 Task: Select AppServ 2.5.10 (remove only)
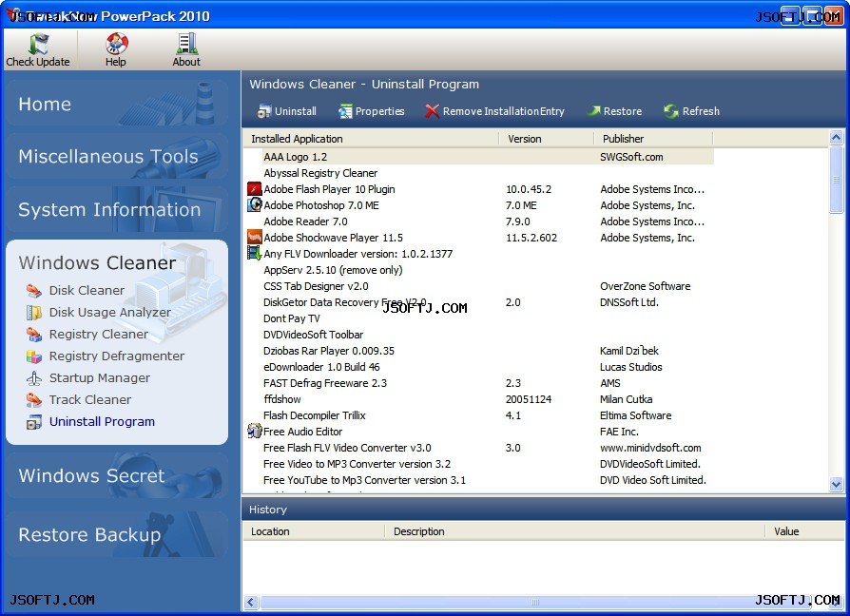tap(333, 270)
